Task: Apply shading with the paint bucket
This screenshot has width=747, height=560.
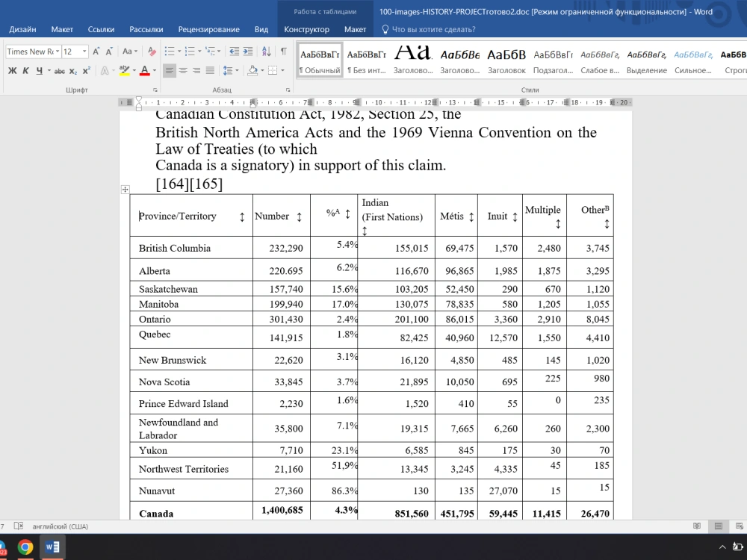Action: pos(252,71)
